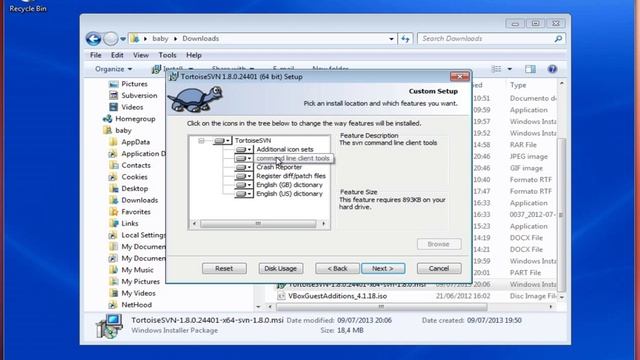This screenshot has width=640, height=360.
Task: Click the Reset button in setup
Action: 224,269
